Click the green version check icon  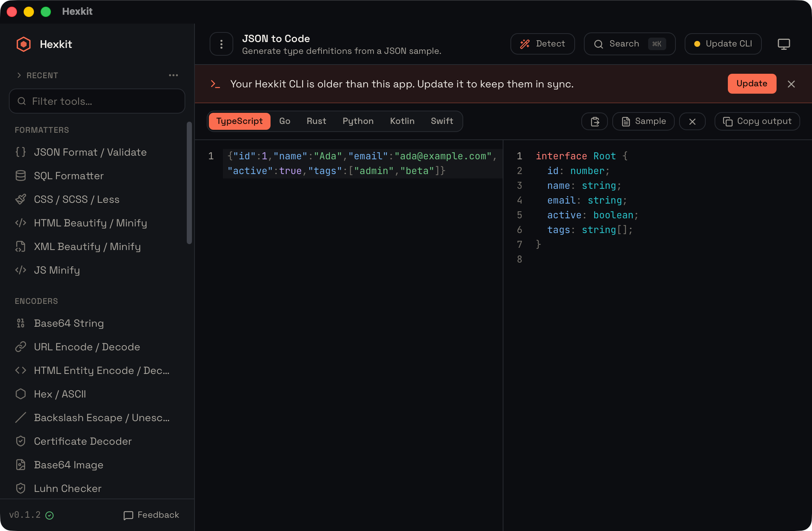49,516
